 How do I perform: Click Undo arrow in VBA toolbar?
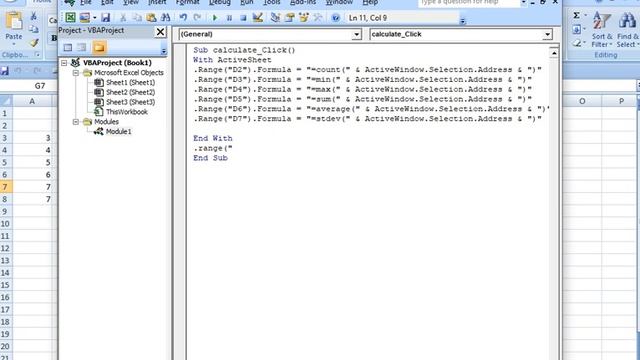183,18
